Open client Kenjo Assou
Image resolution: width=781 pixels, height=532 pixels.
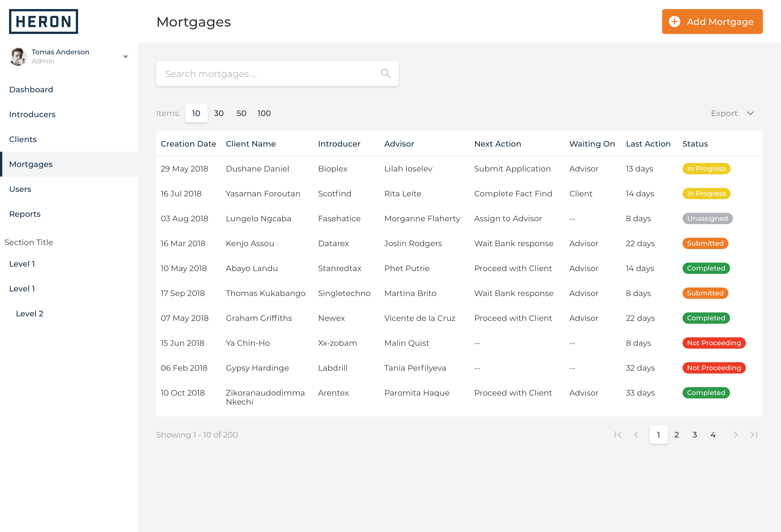coord(250,243)
